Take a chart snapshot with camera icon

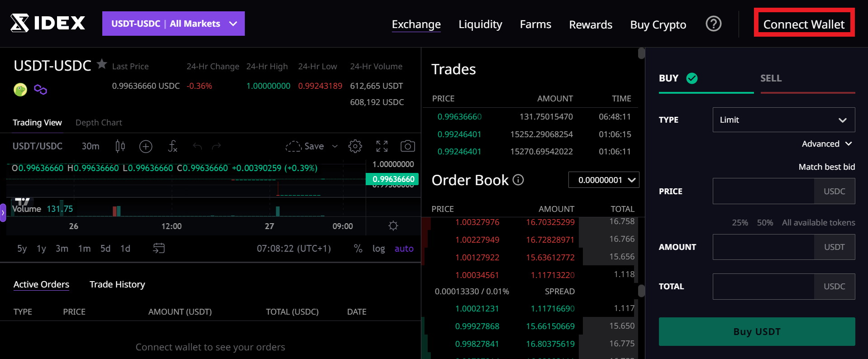408,146
